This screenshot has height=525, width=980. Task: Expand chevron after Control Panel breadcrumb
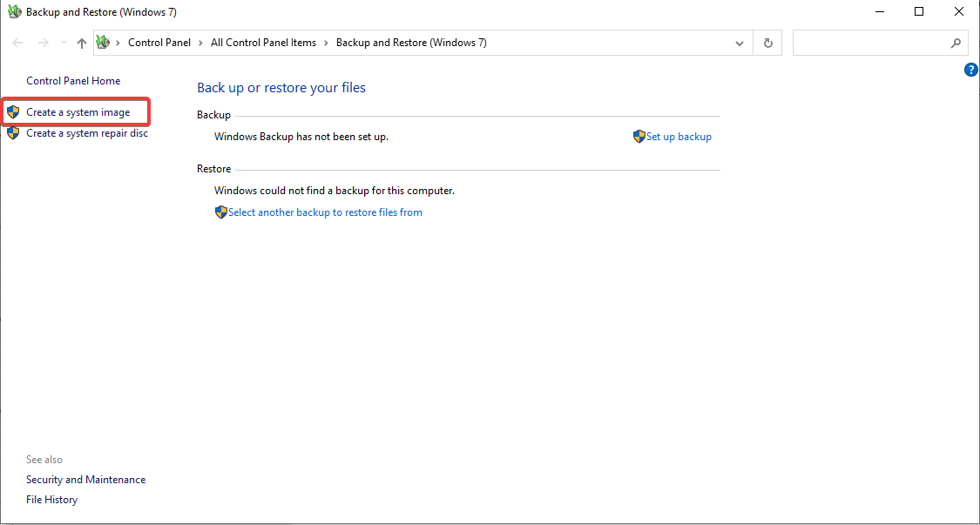click(199, 43)
